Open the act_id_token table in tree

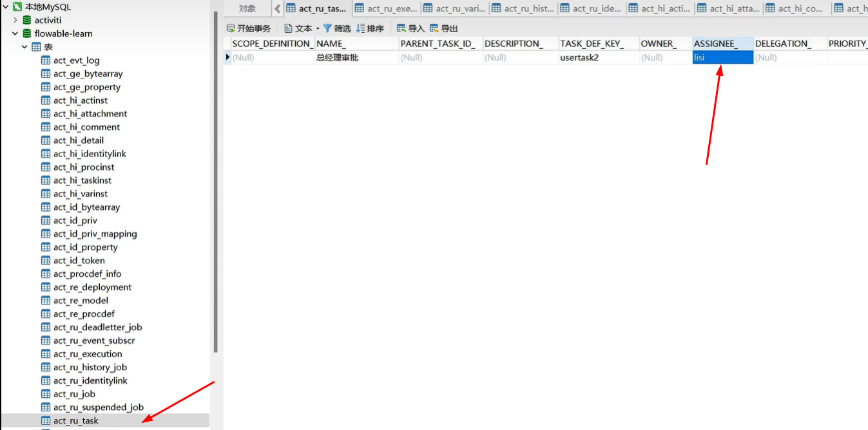pyautogui.click(x=79, y=261)
